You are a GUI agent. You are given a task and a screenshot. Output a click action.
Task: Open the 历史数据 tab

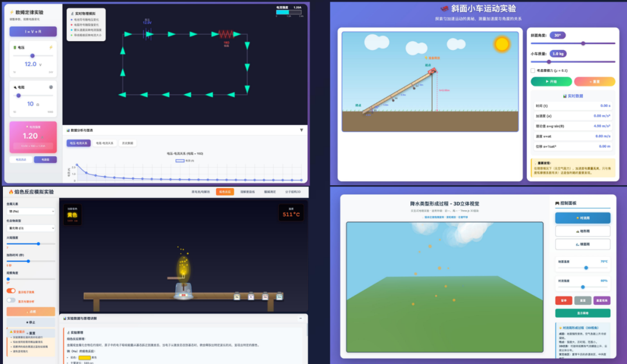[x=128, y=143]
